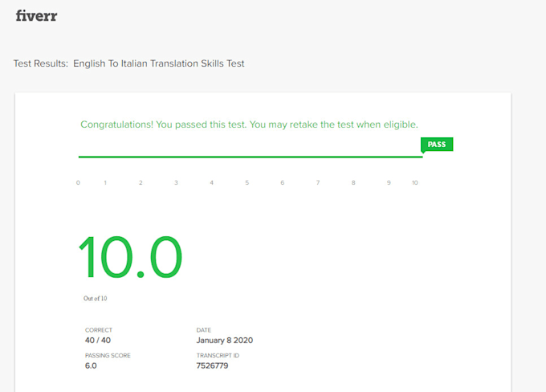The width and height of the screenshot is (546, 392).
Task: Click the date January 8 2020
Action: [x=225, y=340]
